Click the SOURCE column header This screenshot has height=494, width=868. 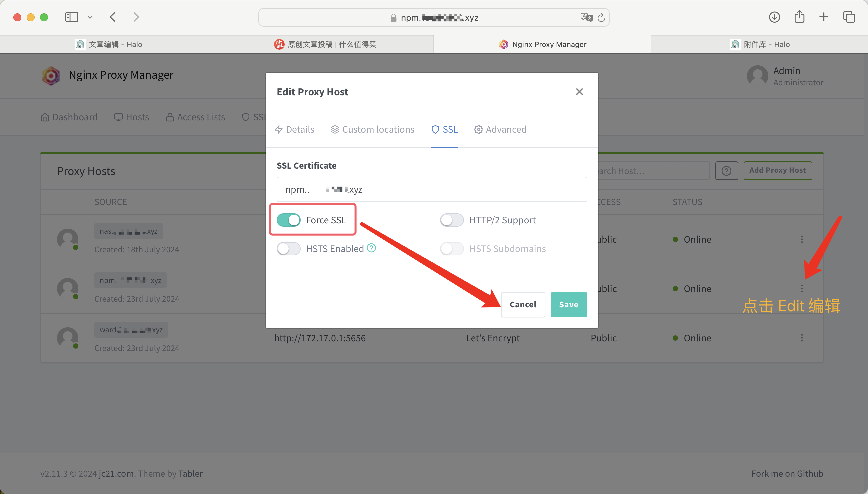110,202
